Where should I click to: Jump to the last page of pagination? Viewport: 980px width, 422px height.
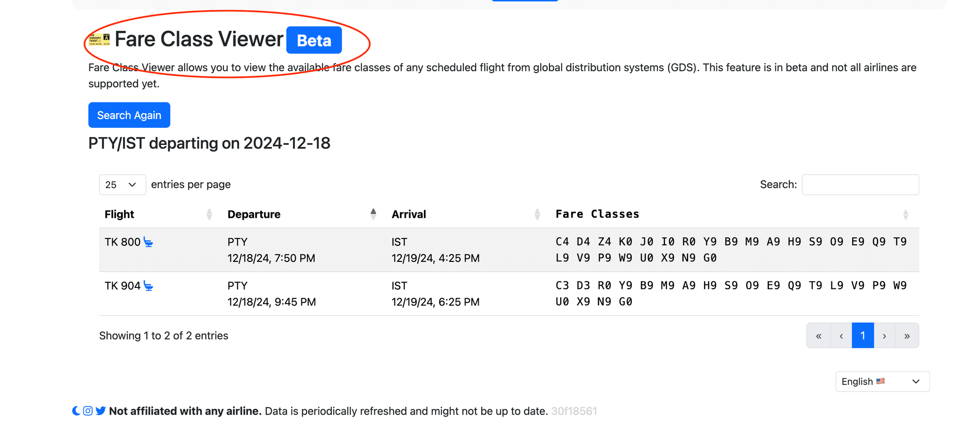(907, 336)
